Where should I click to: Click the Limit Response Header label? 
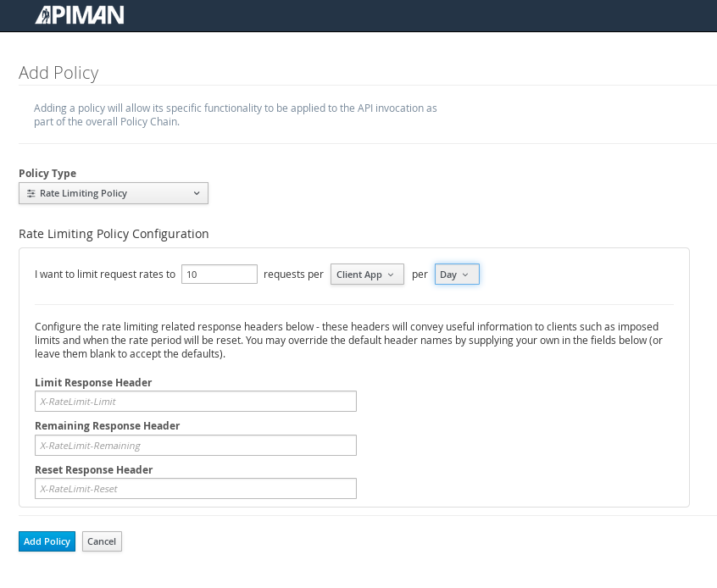coord(93,383)
